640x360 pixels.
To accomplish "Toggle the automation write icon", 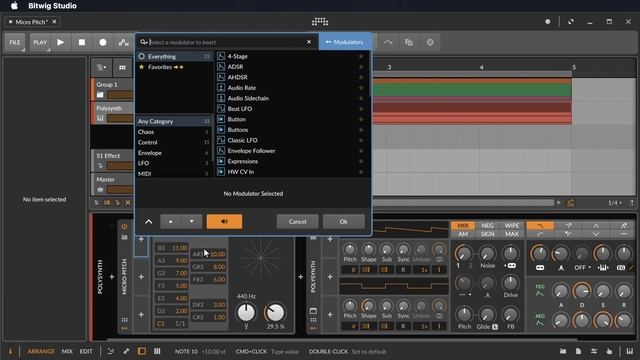I will click(x=124, y=42).
